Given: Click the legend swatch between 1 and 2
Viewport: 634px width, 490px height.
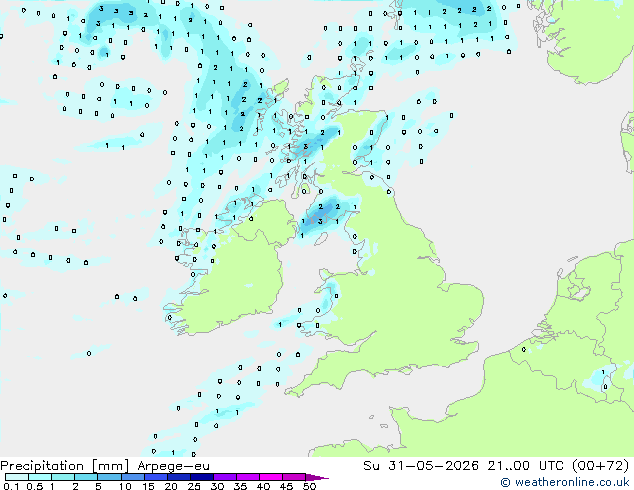Looking at the screenshot, I should tap(63, 477).
